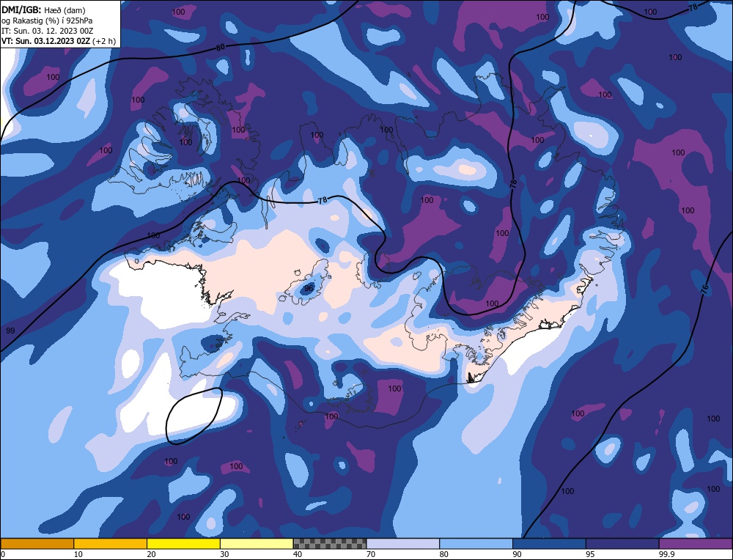This screenshot has width=733, height=560.
Task: Click the gray checkered 40–70 legend swatch
Action: 330,543
